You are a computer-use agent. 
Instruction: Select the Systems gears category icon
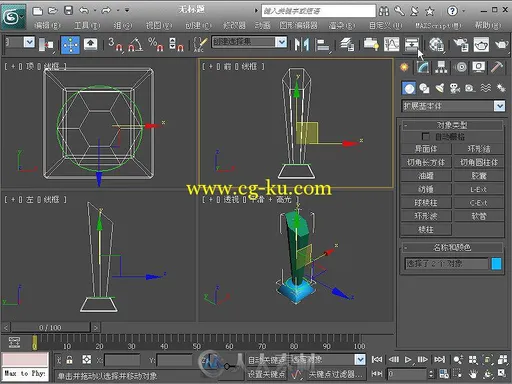[501, 88]
